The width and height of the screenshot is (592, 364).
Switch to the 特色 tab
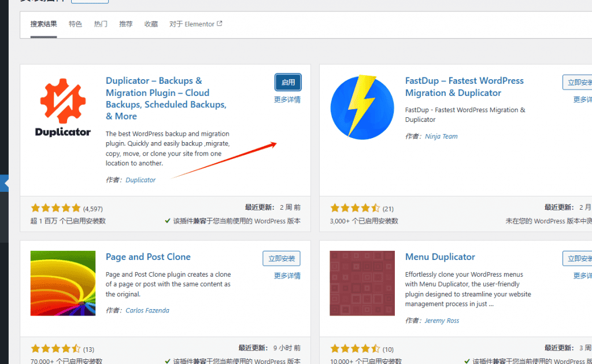[75, 24]
